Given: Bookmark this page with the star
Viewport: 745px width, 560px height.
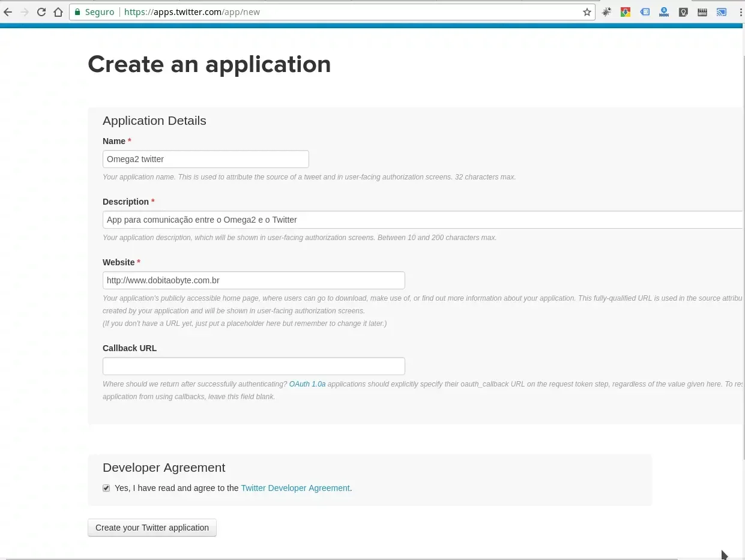Looking at the screenshot, I should (x=587, y=12).
